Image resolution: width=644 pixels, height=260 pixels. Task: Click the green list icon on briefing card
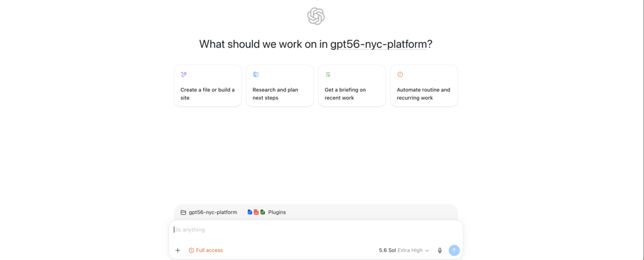tap(328, 74)
